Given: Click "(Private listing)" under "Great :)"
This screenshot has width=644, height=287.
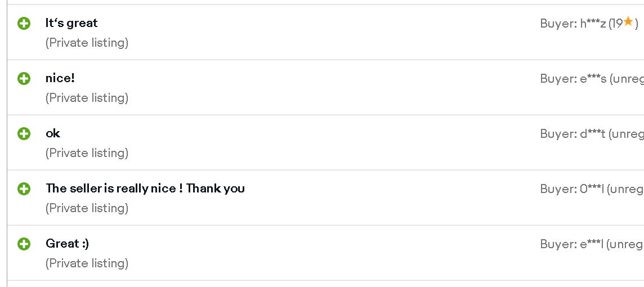Looking at the screenshot, I should (87, 263).
